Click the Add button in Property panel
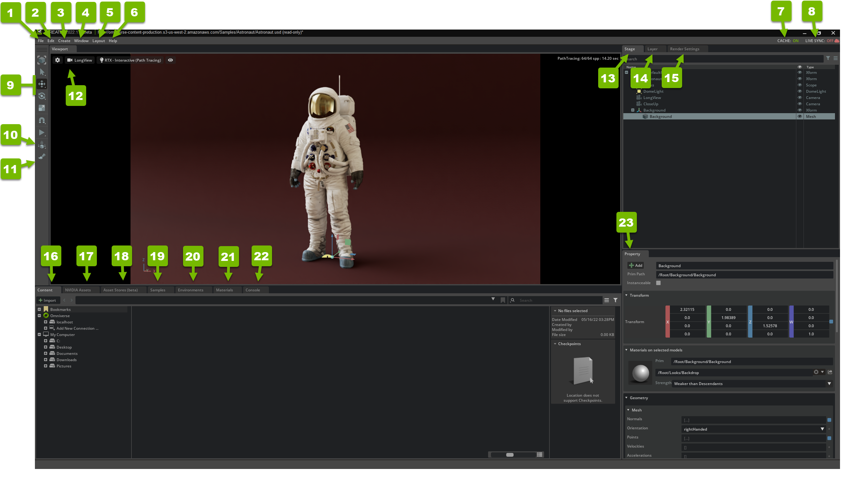The image size is (868, 496). click(x=636, y=266)
